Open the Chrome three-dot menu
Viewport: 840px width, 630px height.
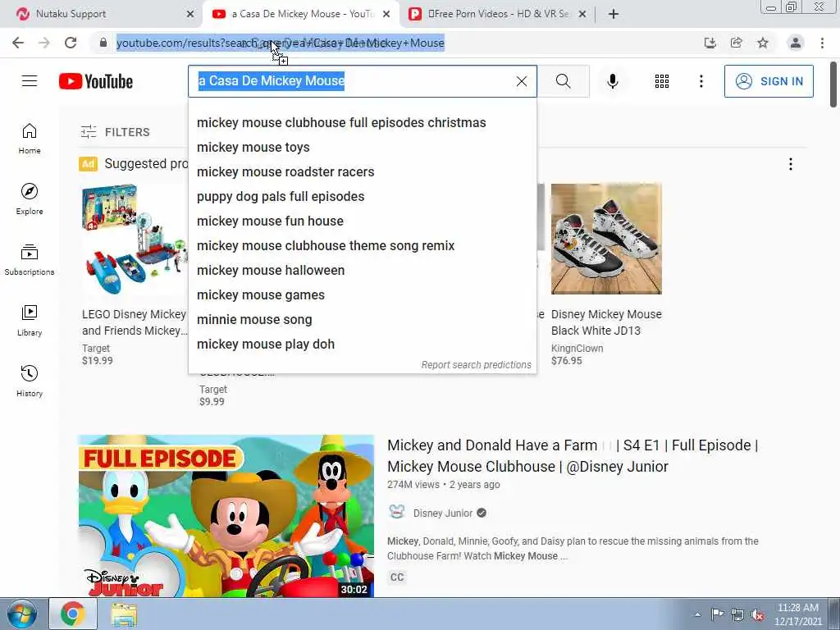(822, 43)
